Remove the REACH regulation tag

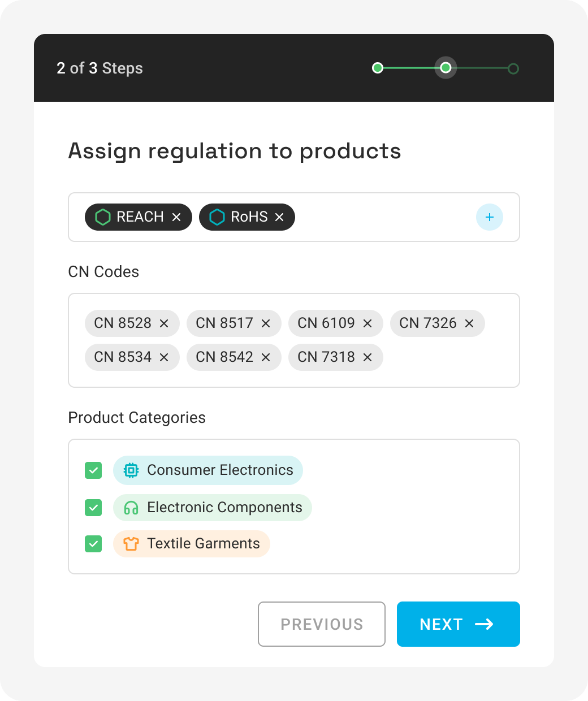[x=176, y=217]
